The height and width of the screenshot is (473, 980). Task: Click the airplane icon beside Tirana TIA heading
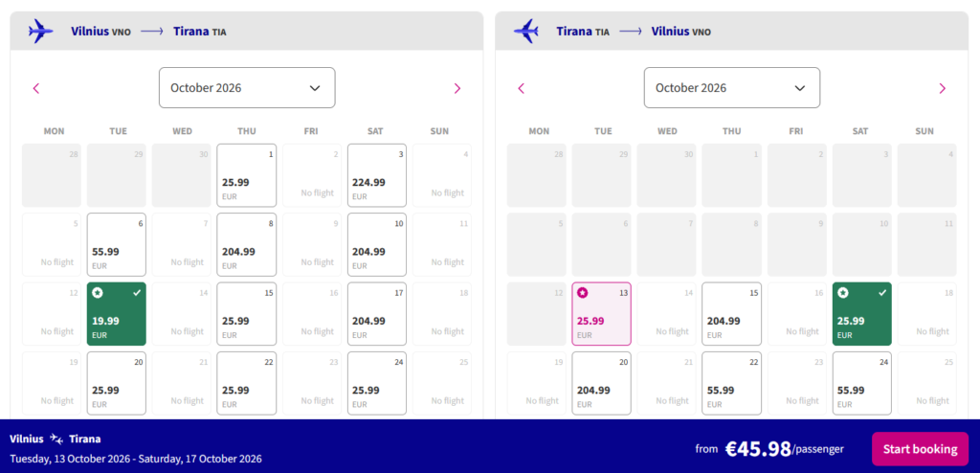click(527, 32)
